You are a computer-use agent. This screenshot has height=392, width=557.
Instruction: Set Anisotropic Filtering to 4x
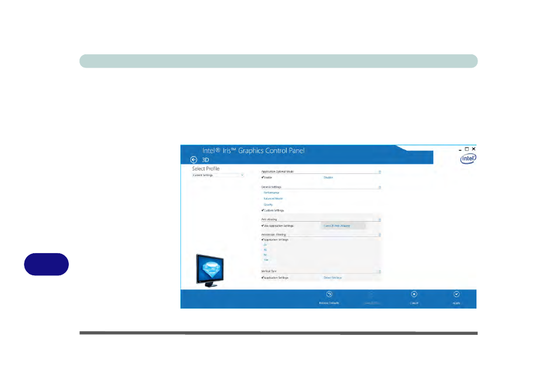pyautogui.click(x=265, y=250)
